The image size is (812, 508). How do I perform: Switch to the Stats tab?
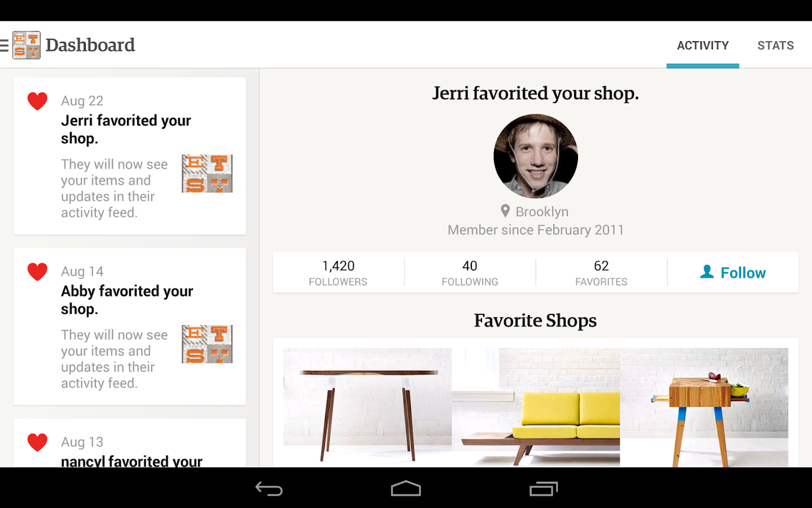[775, 45]
